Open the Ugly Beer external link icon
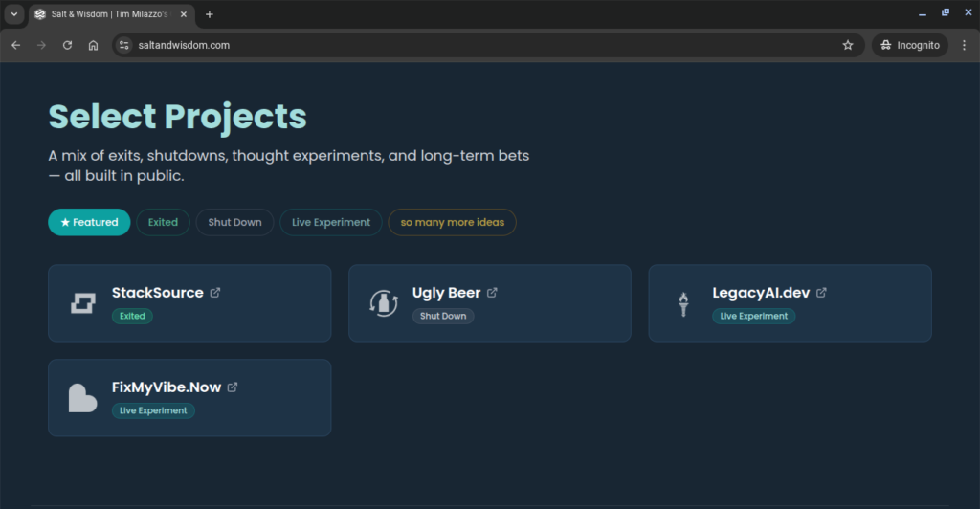The height and width of the screenshot is (509, 980). 492,292
